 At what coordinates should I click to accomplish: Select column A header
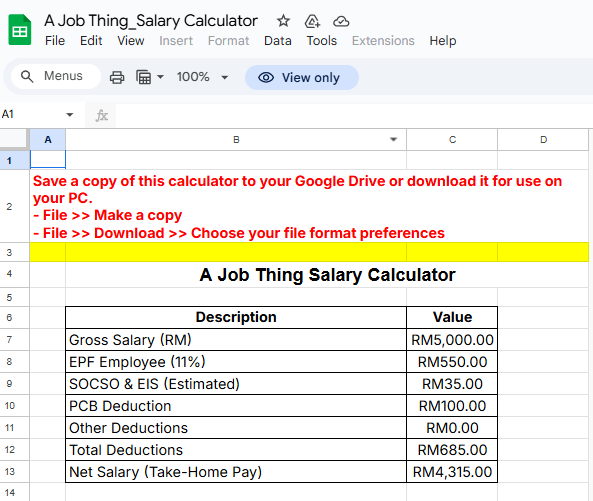pos(48,140)
